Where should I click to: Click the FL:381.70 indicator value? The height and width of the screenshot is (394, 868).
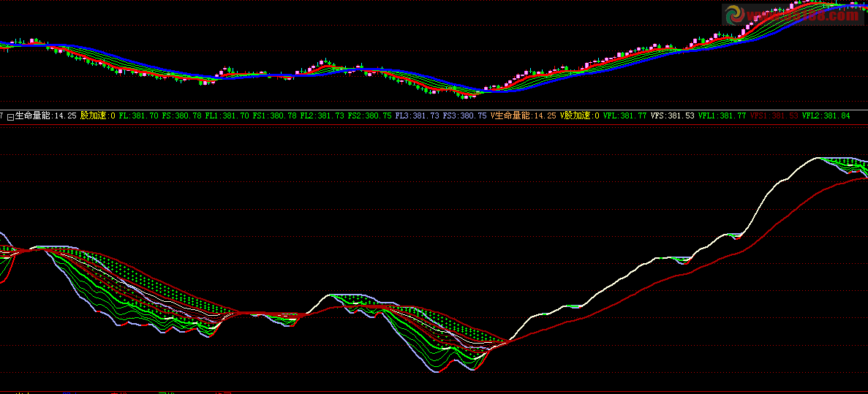pyautogui.click(x=138, y=115)
